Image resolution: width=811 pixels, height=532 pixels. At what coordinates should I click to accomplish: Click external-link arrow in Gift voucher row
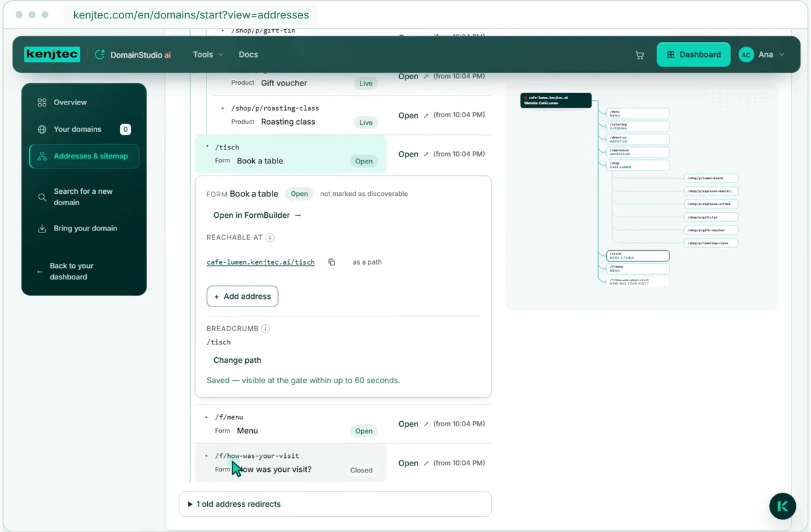point(426,77)
